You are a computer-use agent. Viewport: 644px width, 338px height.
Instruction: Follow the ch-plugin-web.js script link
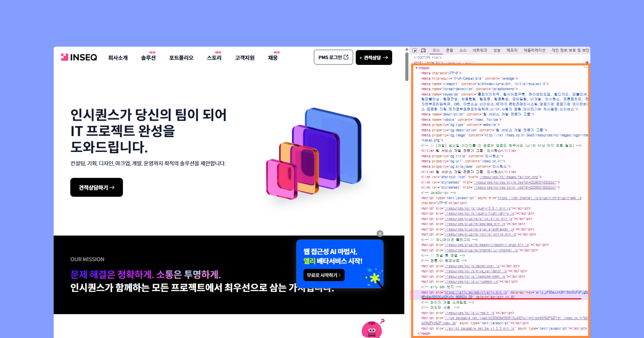point(539,198)
